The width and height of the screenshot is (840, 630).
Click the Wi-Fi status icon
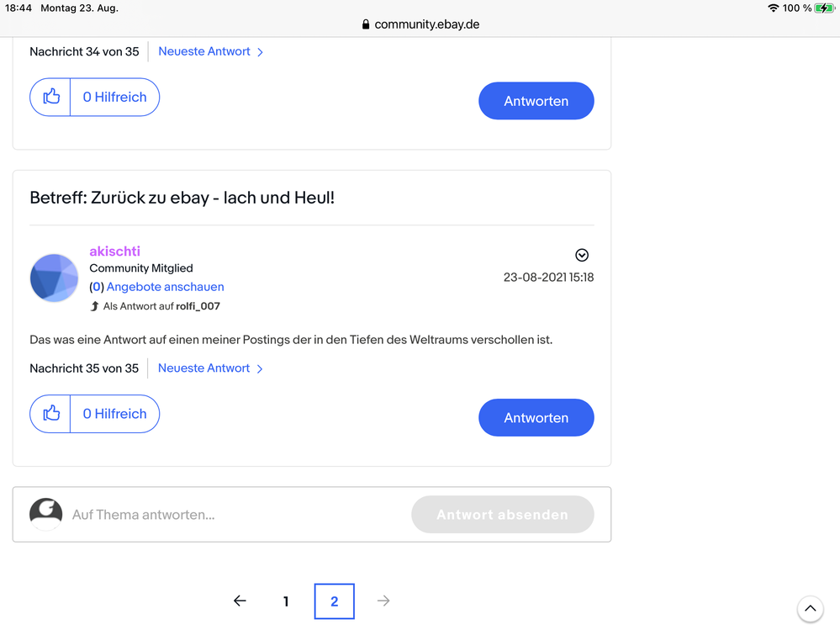[x=773, y=8]
